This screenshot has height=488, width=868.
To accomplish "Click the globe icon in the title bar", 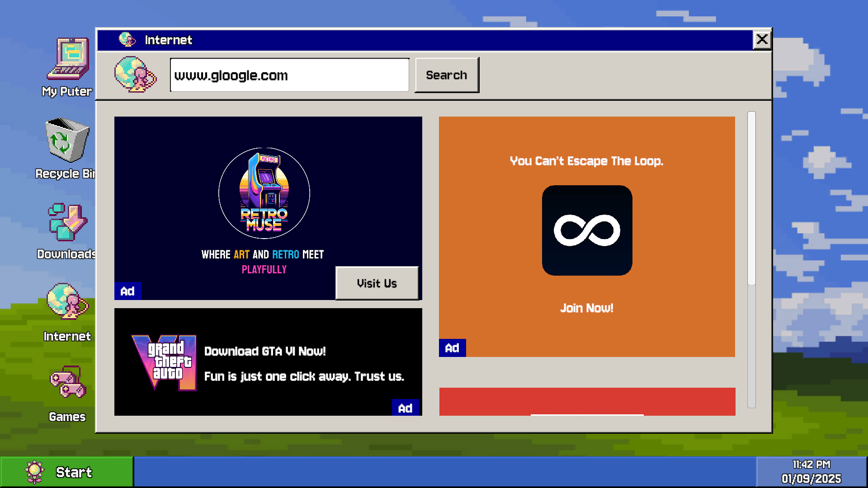I will tap(127, 40).
